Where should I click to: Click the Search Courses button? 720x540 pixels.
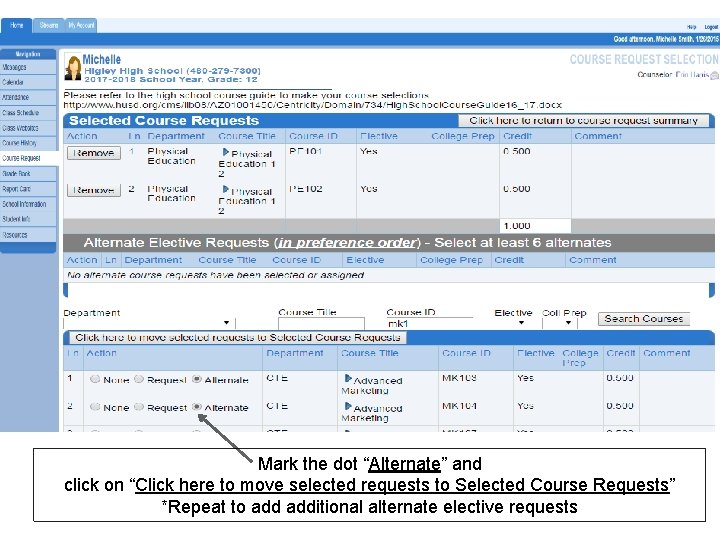(644, 319)
